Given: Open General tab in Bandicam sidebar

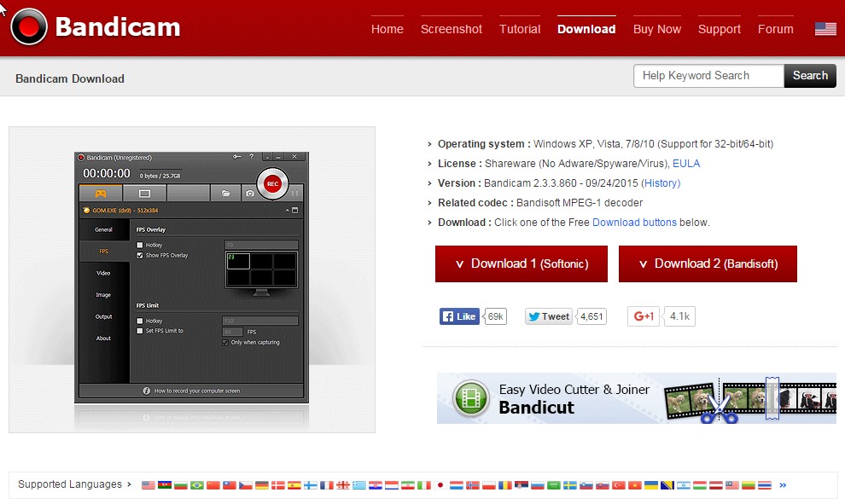Looking at the screenshot, I should coord(103,230).
